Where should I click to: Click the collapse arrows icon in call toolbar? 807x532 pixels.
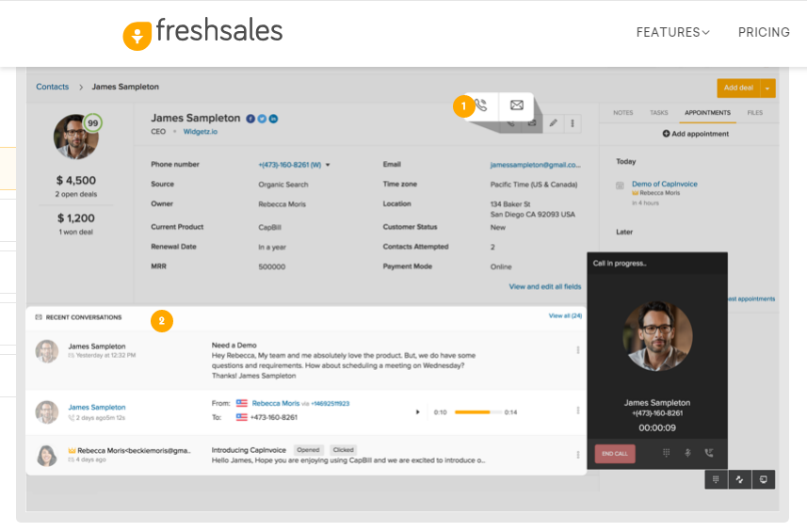pyautogui.click(x=739, y=479)
